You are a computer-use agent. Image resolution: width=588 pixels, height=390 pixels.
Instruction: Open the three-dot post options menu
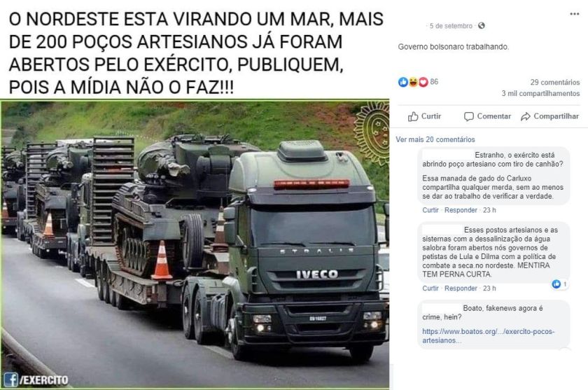click(x=574, y=14)
